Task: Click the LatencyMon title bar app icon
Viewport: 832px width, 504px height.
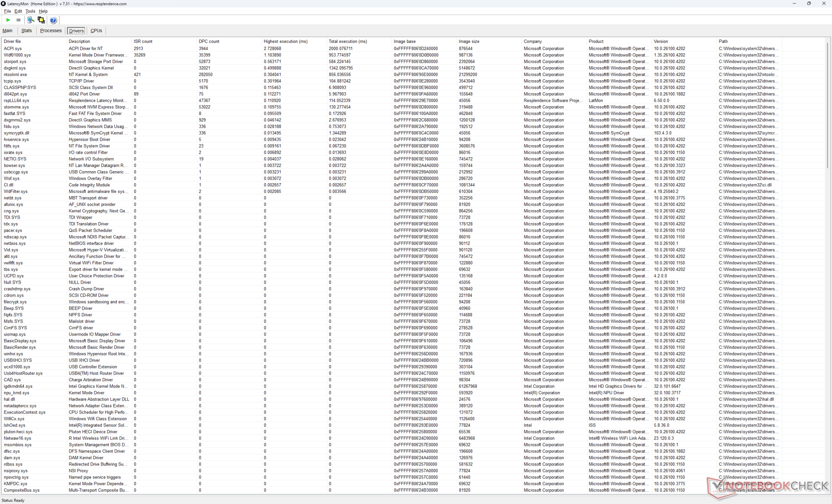Action: point(3,3)
